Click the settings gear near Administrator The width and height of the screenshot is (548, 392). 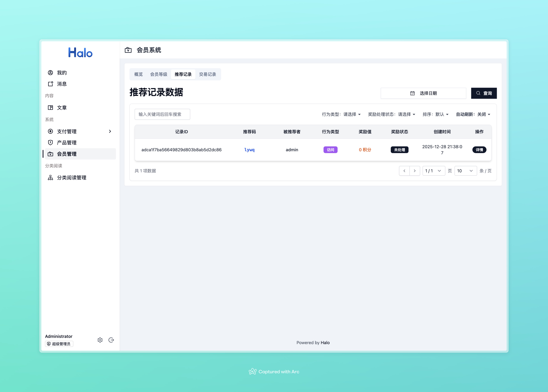100,340
